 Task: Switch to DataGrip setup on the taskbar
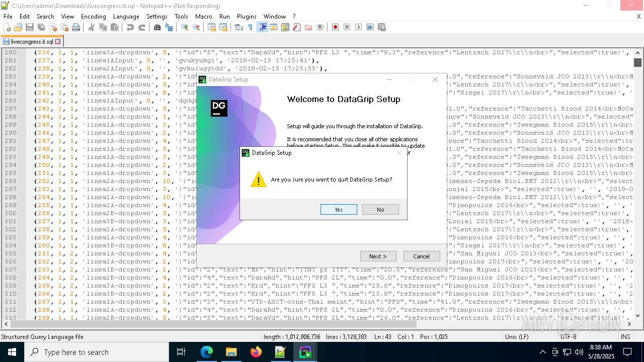[x=305, y=352]
